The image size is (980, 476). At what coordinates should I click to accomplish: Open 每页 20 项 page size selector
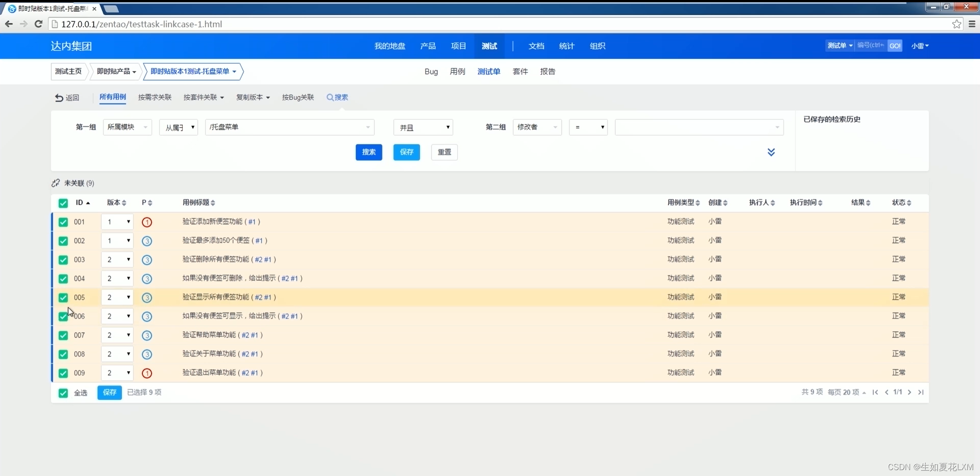coord(847,392)
